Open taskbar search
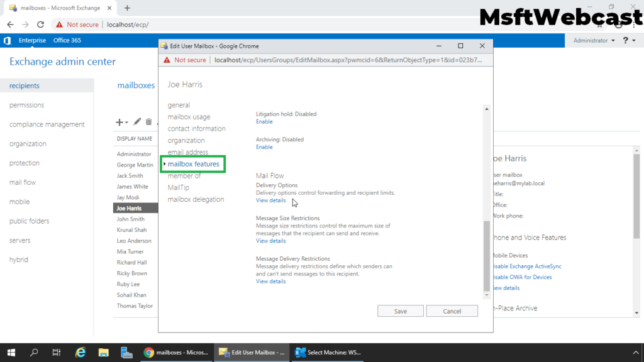This screenshot has height=362, width=644. pos(34,352)
